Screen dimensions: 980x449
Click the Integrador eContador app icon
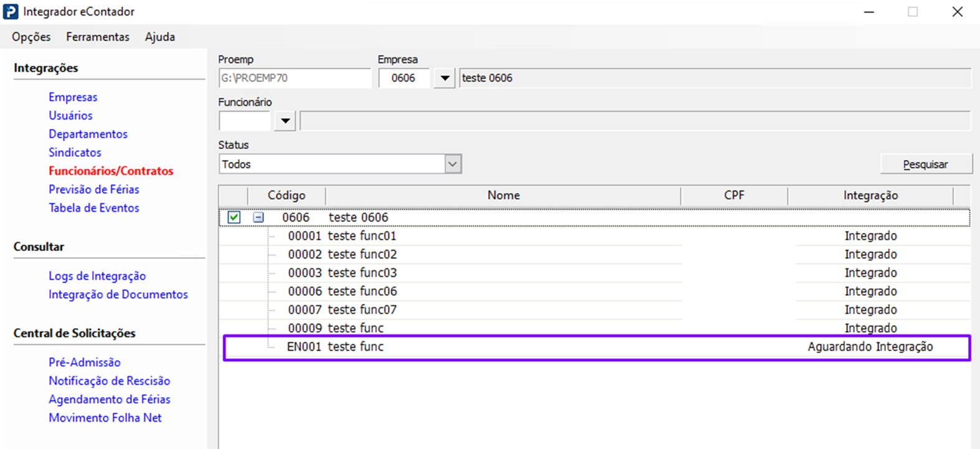click(x=11, y=12)
